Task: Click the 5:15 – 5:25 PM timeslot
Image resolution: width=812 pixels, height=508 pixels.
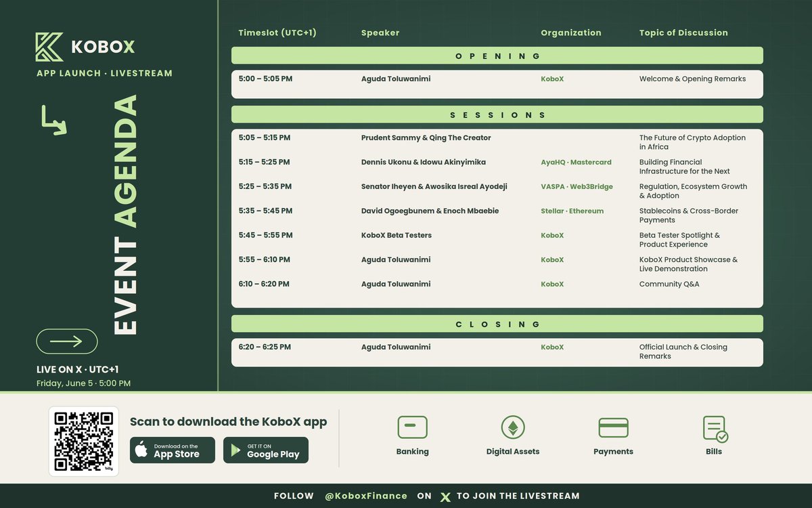Action: click(264, 162)
